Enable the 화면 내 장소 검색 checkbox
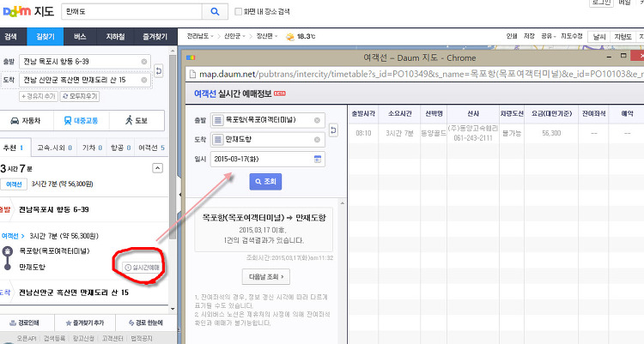644x344 pixels. (239, 14)
